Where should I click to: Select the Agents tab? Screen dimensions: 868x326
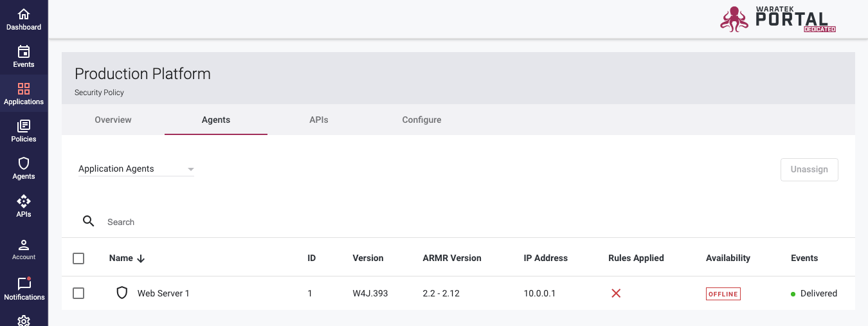pos(216,120)
